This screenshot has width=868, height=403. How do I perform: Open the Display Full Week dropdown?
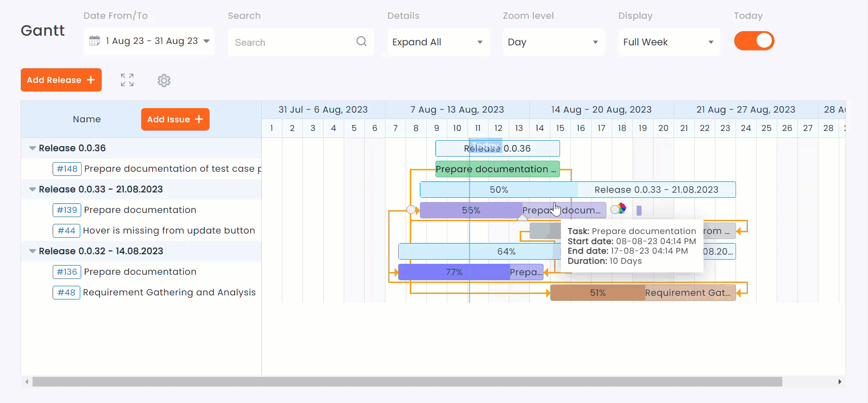(669, 42)
